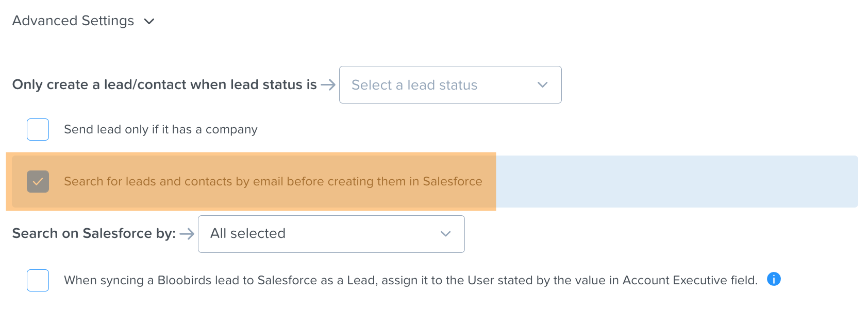Image resolution: width=868 pixels, height=326 pixels.
Task: Click the chevron in All selected dropdown
Action: pyautogui.click(x=445, y=234)
